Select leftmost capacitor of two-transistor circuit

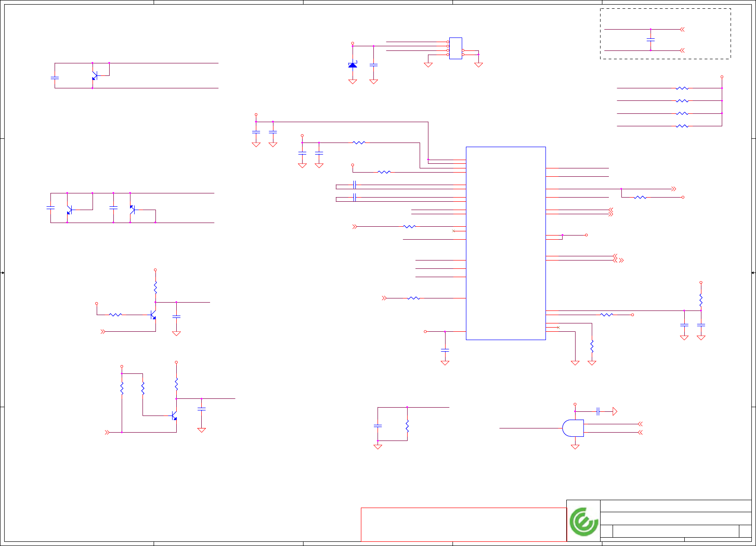[50, 208]
